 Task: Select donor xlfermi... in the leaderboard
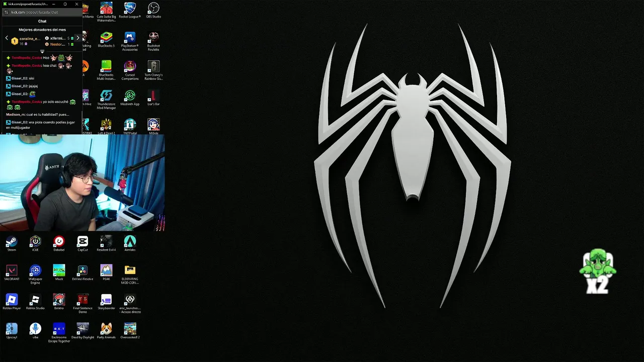(x=57, y=38)
